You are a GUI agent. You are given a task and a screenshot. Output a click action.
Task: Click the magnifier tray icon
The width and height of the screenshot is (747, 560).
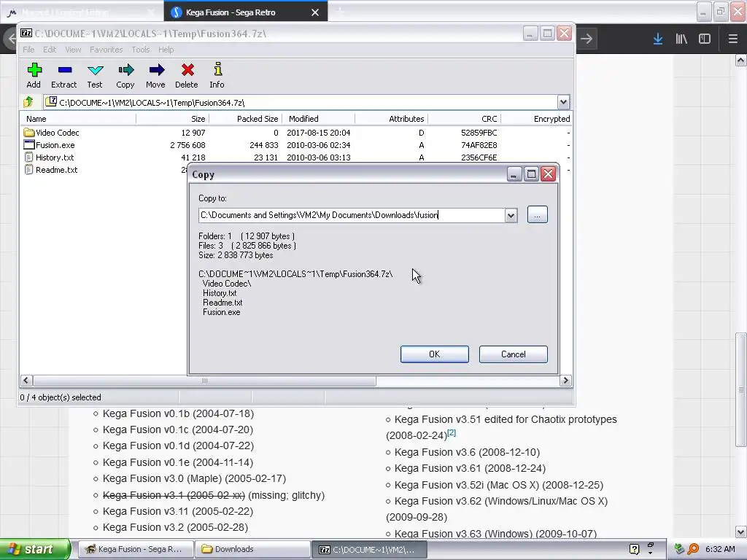click(x=694, y=549)
